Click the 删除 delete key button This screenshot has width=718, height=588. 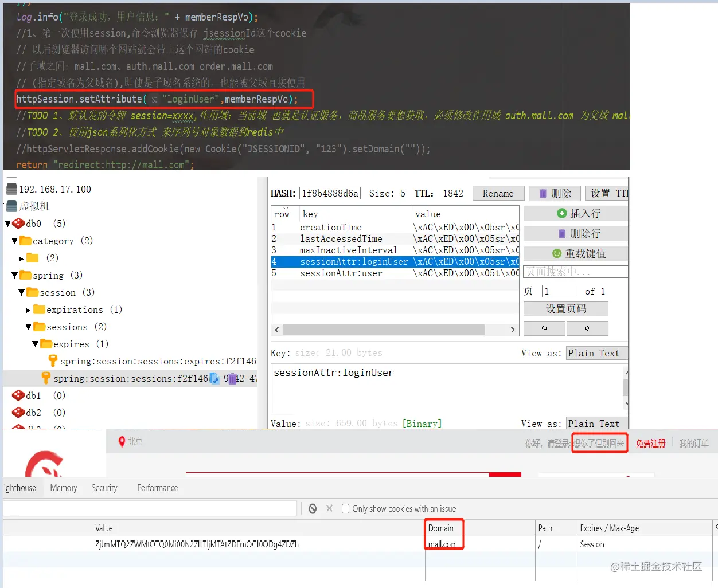click(x=555, y=193)
